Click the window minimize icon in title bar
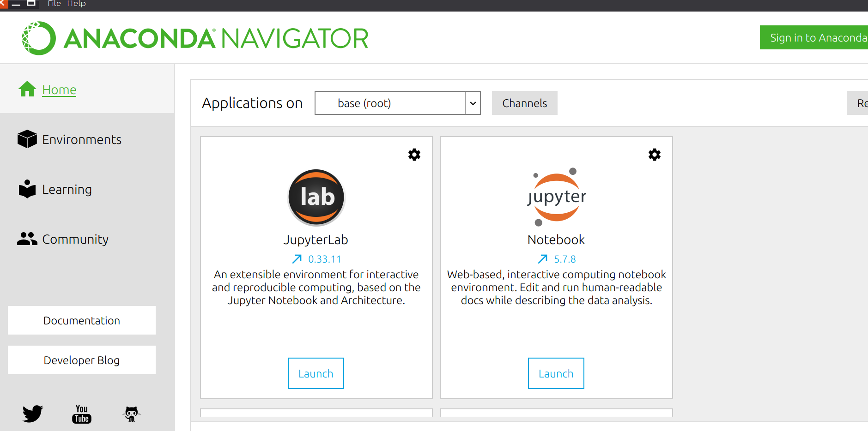 click(16, 4)
